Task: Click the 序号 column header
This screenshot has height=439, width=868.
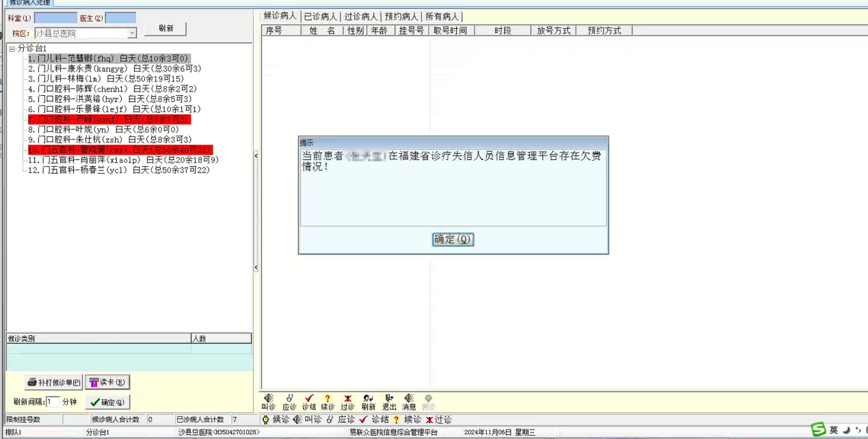Action: pos(281,31)
